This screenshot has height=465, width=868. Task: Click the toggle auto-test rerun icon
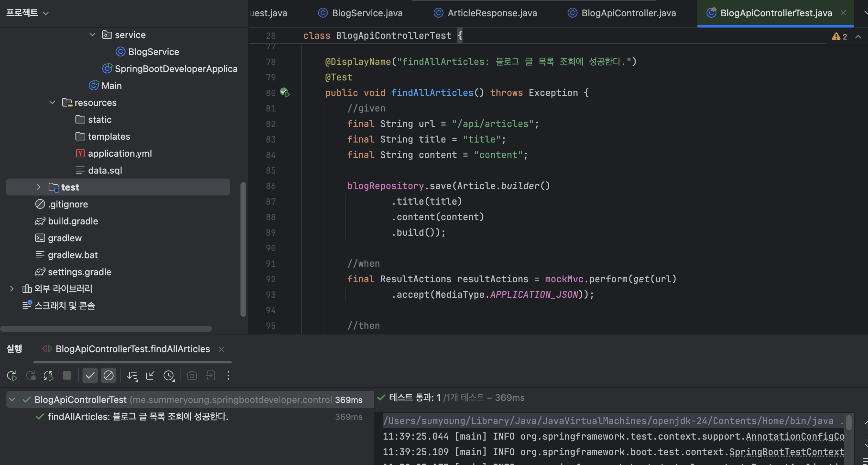coord(48,376)
